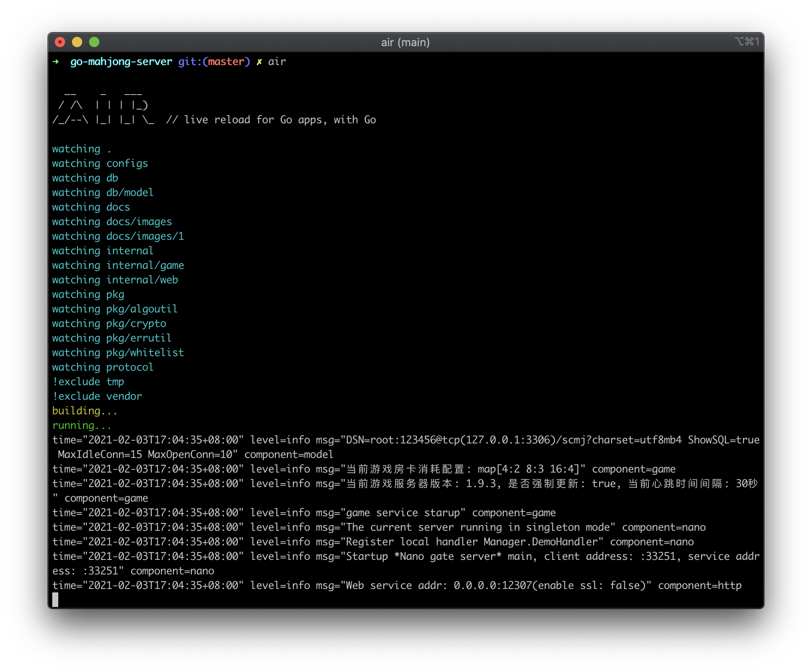Close the air (main) terminal window
812x672 pixels.
[x=60, y=42]
